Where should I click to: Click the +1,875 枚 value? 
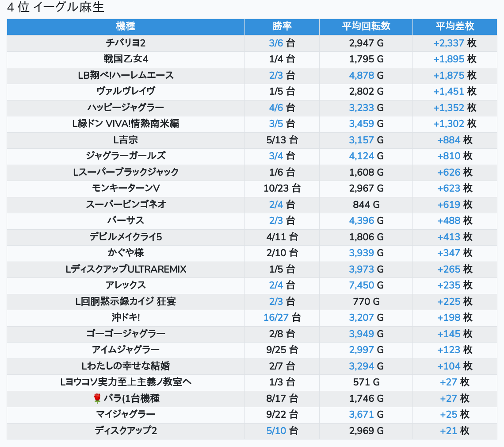coord(455,75)
